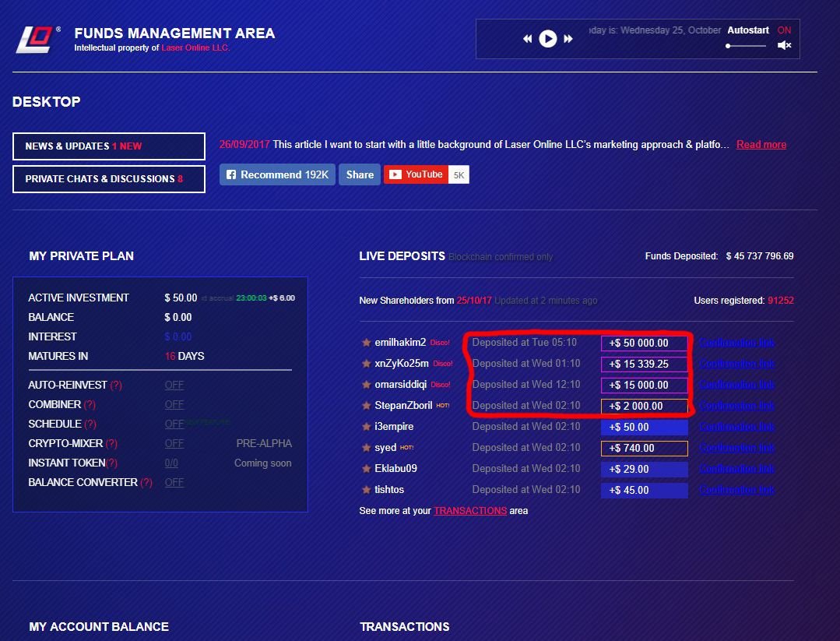Click Instant Token 0/0 value
This screenshot has height=641, width=840.
point(171,463)
